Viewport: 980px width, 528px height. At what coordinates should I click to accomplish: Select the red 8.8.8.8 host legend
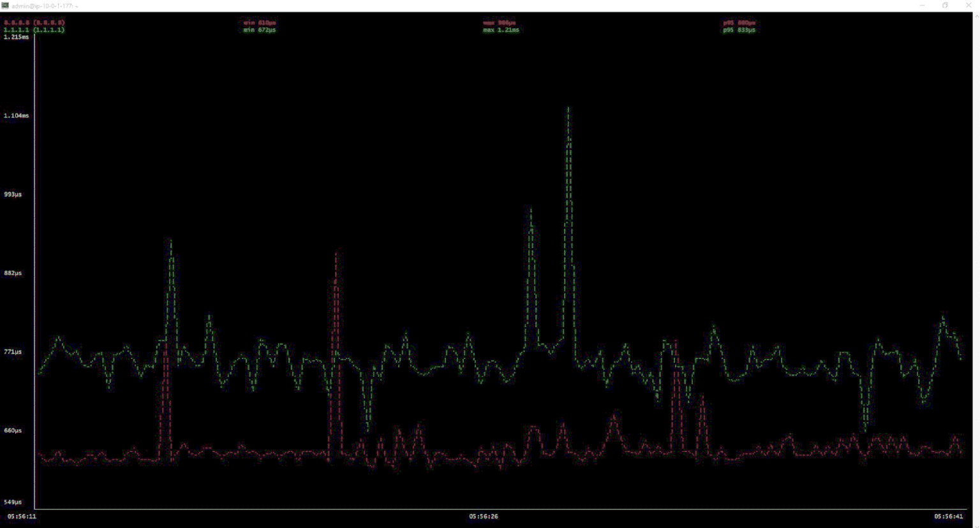34,22
